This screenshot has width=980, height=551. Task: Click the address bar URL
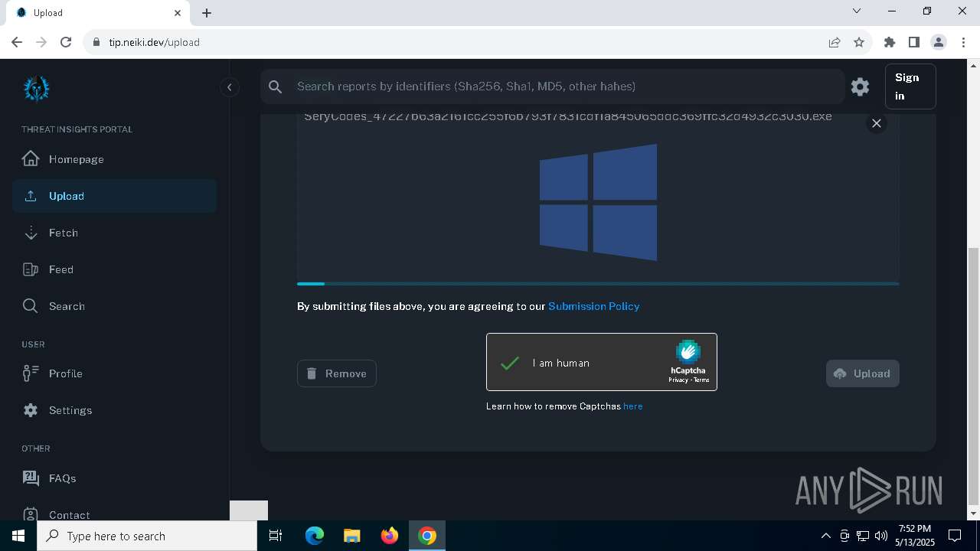click(x=154, y=42)
